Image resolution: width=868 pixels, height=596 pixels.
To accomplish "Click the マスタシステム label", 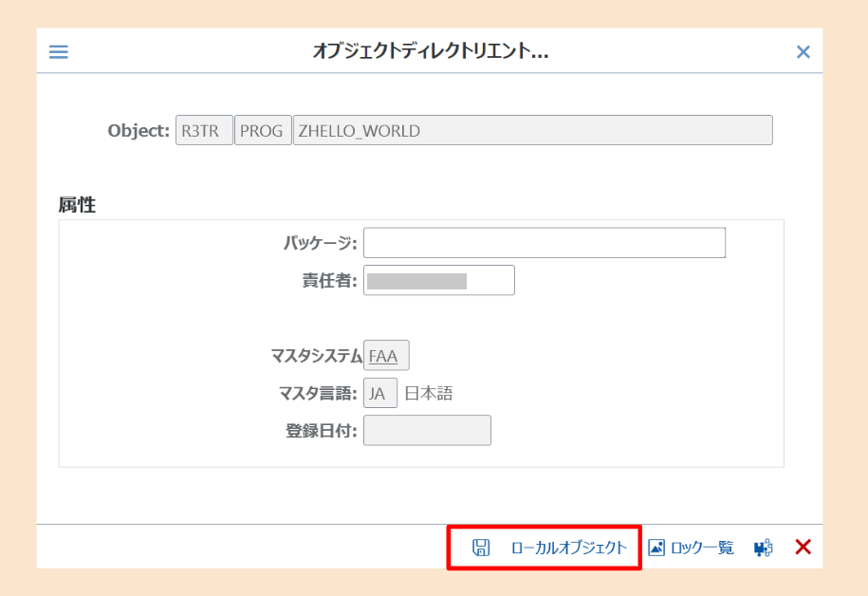I will pos(316,356).
